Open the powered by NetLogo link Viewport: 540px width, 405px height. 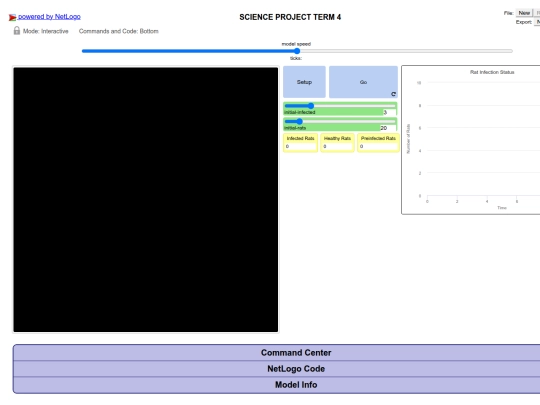49,17
